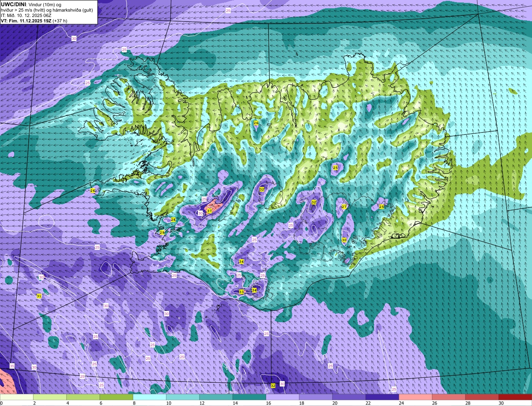Click the '18' tick label on the color scale
532x406 pixels.
(302, 403)
